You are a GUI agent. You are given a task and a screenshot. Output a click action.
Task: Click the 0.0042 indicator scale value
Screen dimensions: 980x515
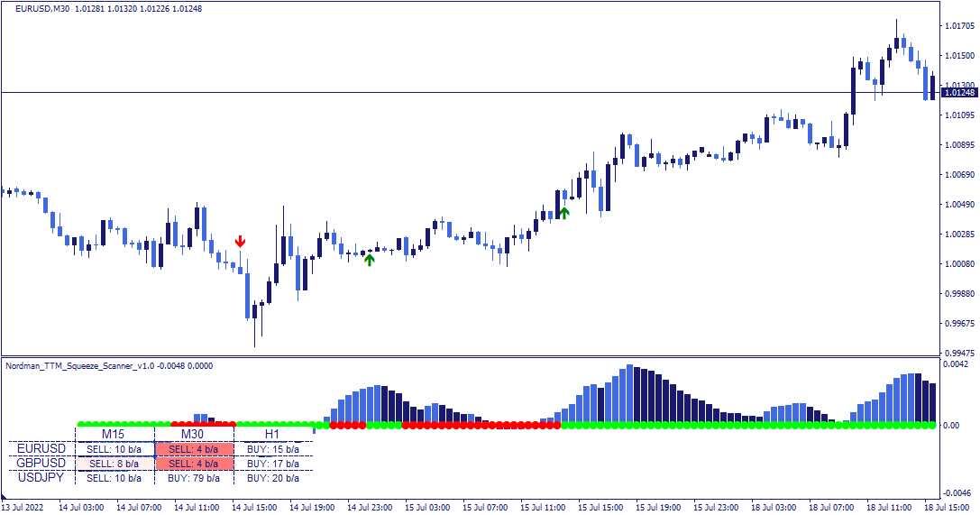click(956, 363)
